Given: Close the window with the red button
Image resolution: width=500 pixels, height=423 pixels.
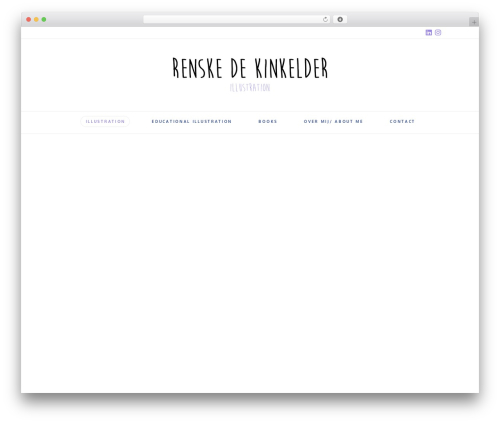Looking at the screenshot, I should (x=29, y=19).
